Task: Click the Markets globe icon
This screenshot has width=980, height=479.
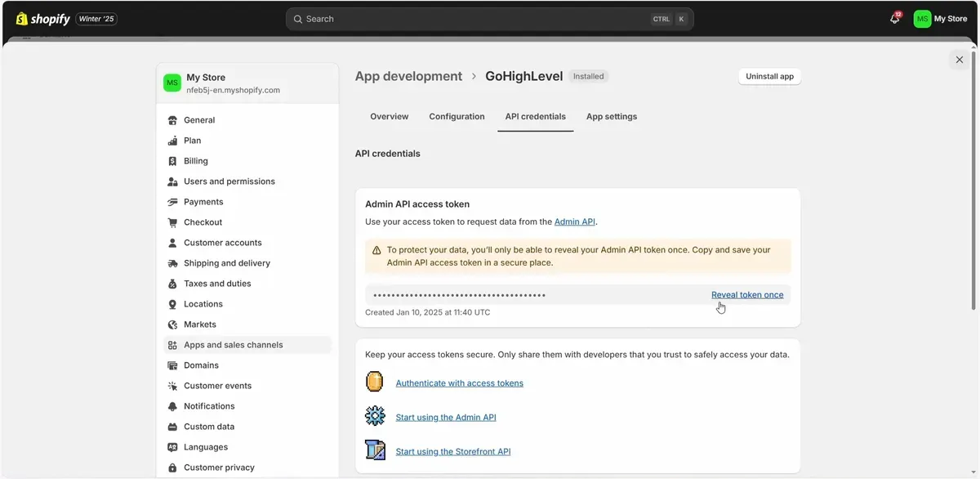Action: tap(172, 325)
